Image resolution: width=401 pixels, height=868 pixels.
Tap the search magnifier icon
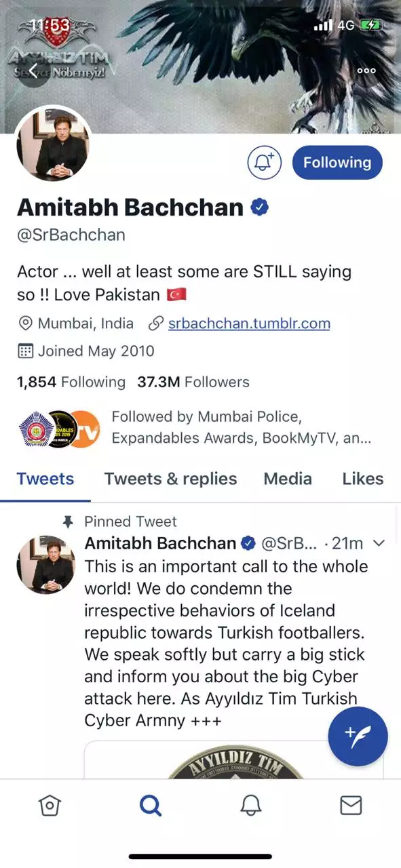point(150,805)
